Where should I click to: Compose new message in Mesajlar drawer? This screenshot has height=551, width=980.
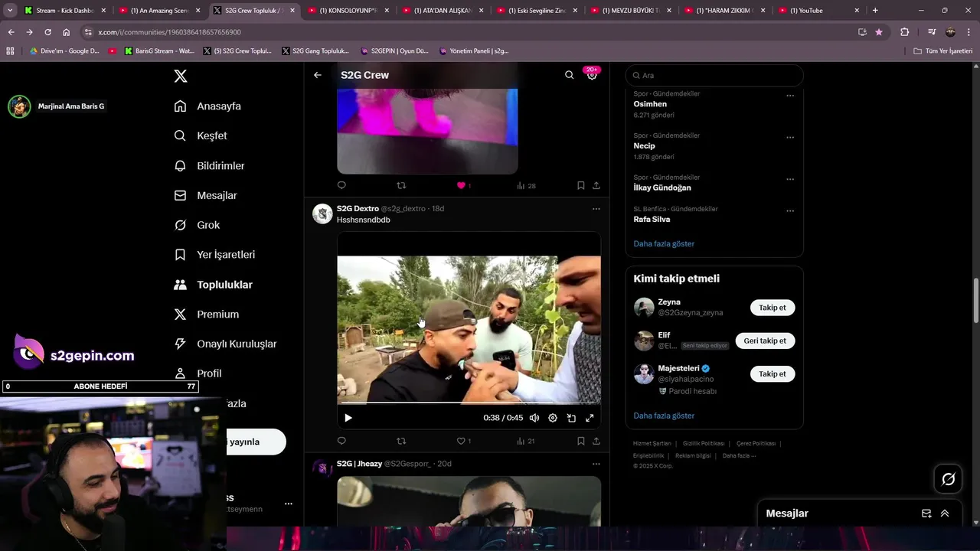(x=926, y=514)
